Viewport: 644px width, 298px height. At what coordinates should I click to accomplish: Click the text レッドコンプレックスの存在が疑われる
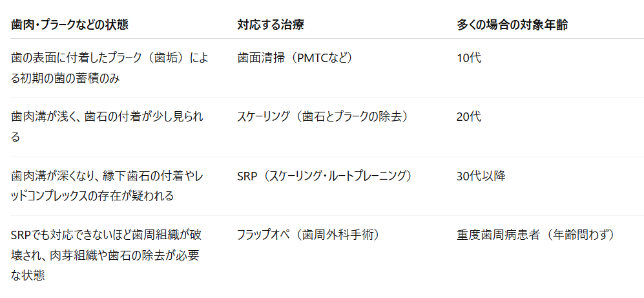[x=92, y=196]
